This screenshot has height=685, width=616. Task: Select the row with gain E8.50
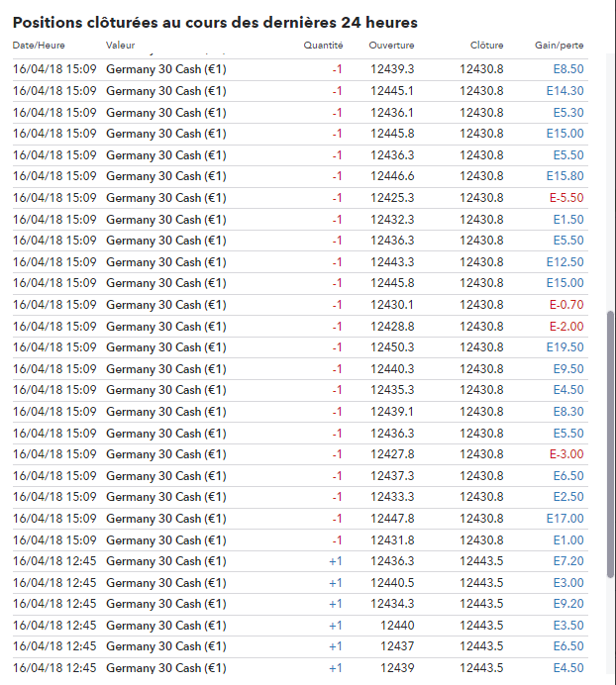(x=297, y=69)
